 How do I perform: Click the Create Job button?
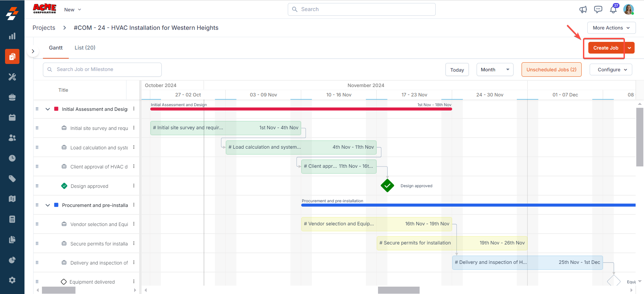606,48
